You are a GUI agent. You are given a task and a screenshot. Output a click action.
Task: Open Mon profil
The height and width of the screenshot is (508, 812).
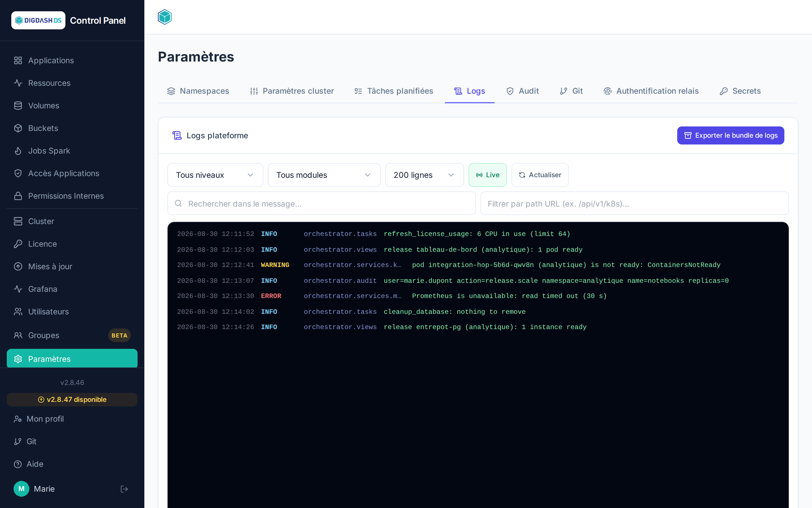click(72, 419)
